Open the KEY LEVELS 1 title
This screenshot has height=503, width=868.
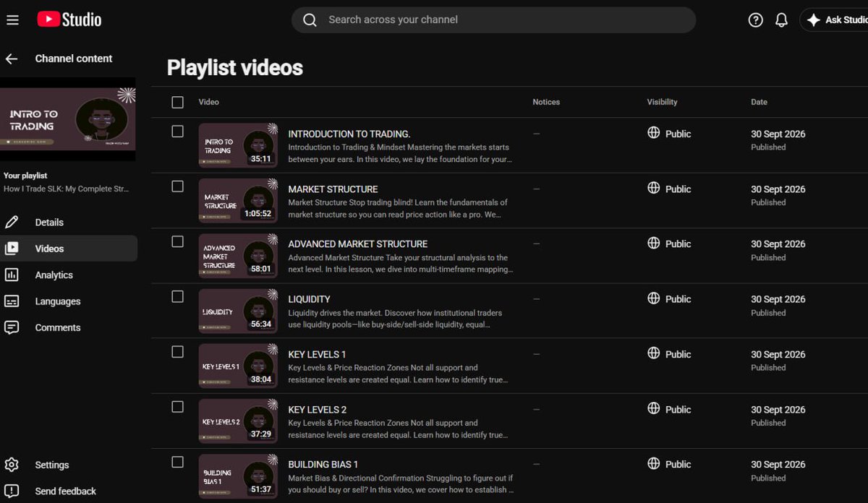pyautogui.click(x=318, y=354)
